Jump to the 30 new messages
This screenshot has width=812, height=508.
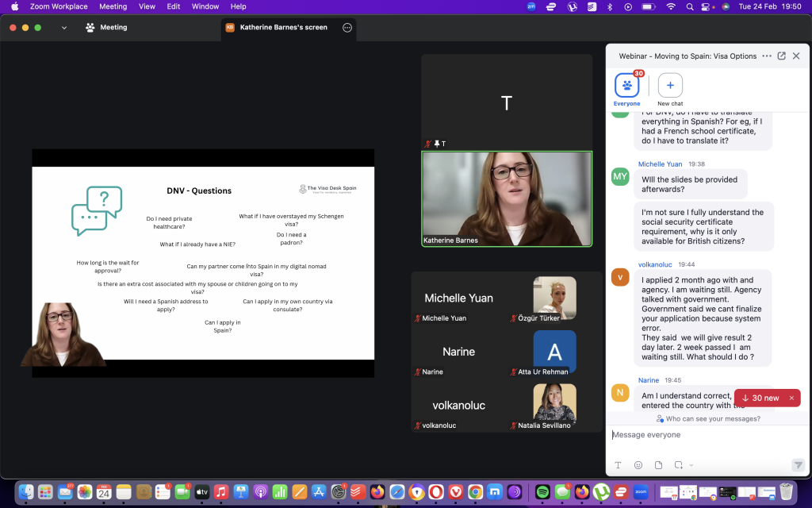(x=760, y=398)
